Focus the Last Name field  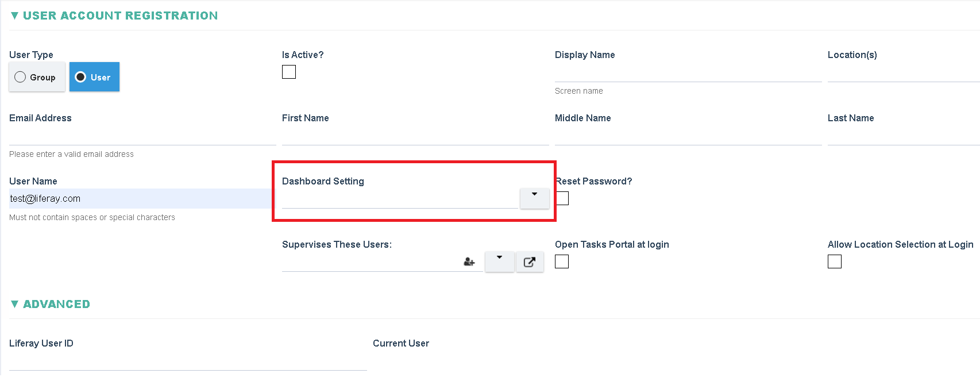904,136
